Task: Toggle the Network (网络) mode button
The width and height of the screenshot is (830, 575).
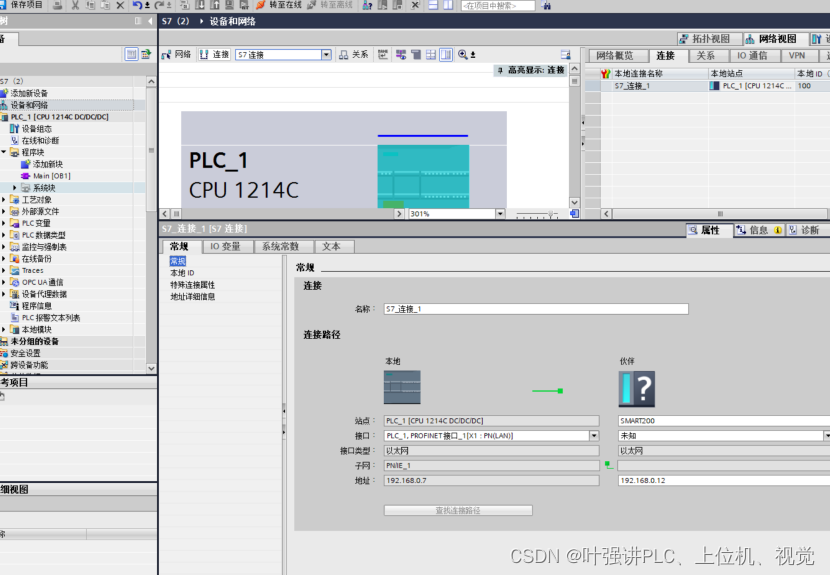Action: click(x=177, y=55)
